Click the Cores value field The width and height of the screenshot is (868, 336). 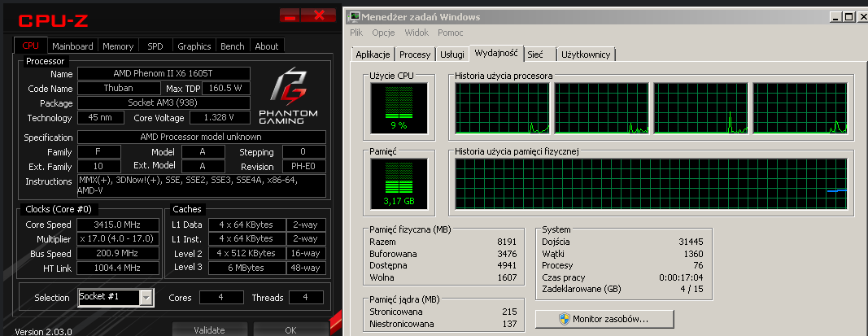tap(221, 297)
